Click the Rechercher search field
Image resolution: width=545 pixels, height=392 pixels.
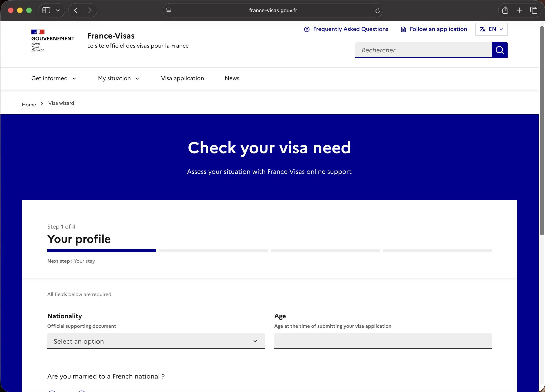423,50
